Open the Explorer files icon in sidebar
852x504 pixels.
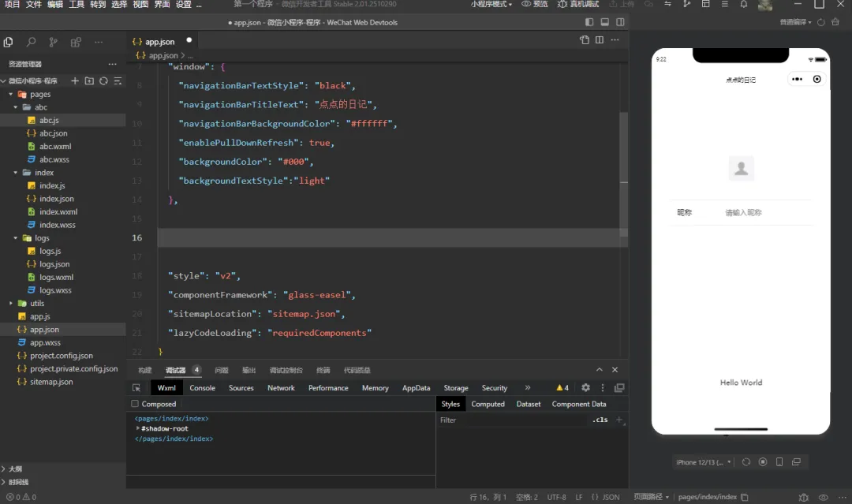pyautogui.click(x=8, y=42)
